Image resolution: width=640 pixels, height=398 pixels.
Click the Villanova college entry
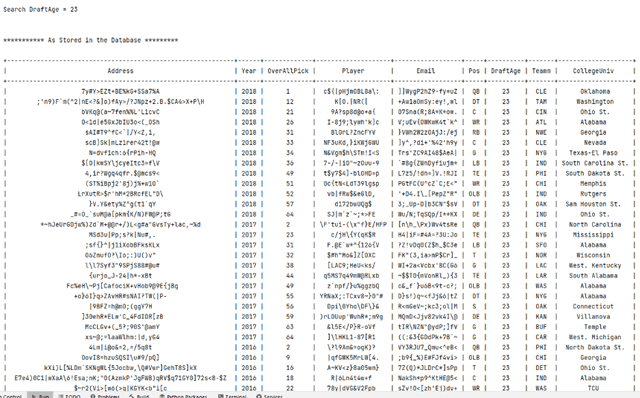(x=593, y=316)
